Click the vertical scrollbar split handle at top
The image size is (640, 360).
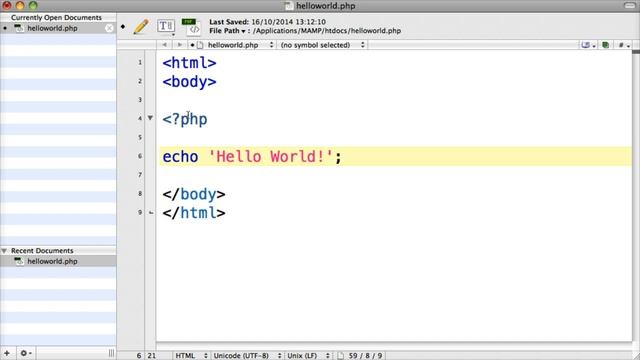point(636,52)
